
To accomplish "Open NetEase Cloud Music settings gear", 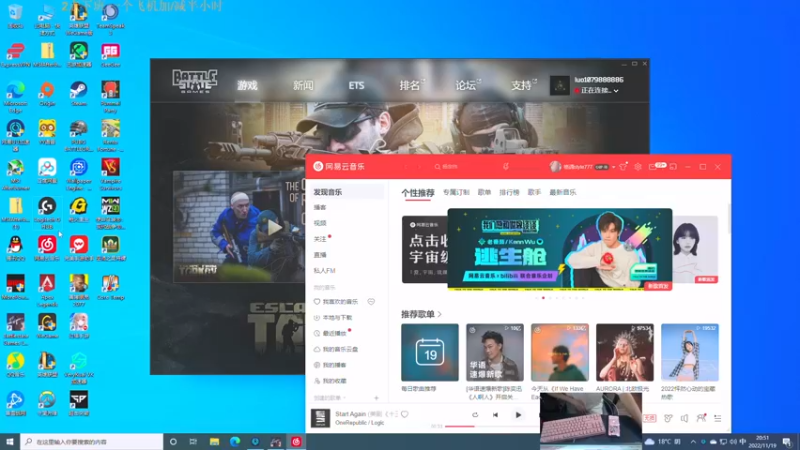I will 638,167.
